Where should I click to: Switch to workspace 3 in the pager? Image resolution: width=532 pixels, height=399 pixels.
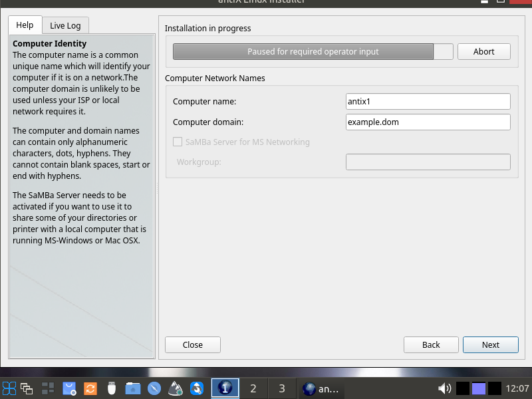click(281, 388)
